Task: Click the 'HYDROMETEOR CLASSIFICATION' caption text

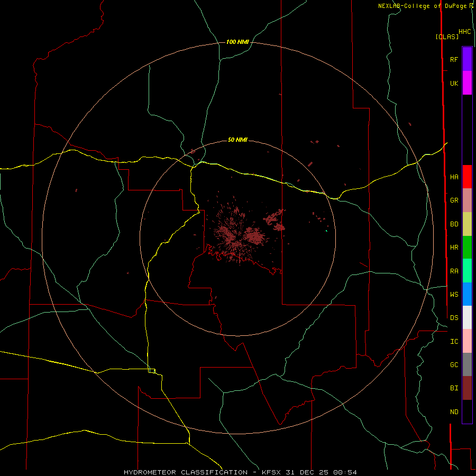Action: [186, 472]
